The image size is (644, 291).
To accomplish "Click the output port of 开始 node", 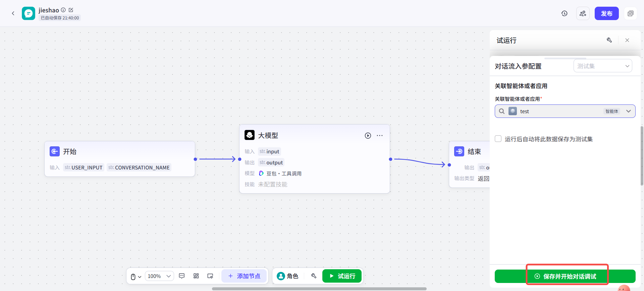I will [195, 159].
